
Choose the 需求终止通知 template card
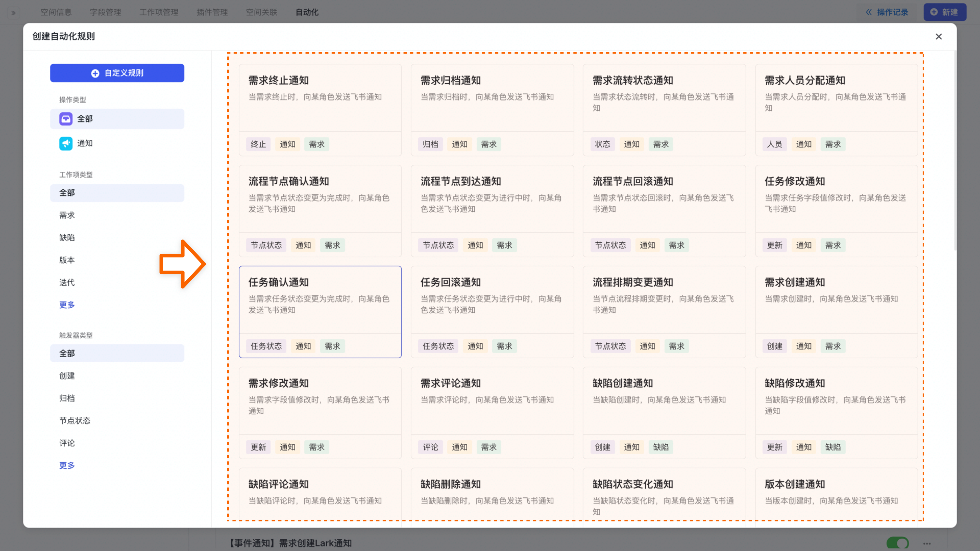click(x=320, y=110)
